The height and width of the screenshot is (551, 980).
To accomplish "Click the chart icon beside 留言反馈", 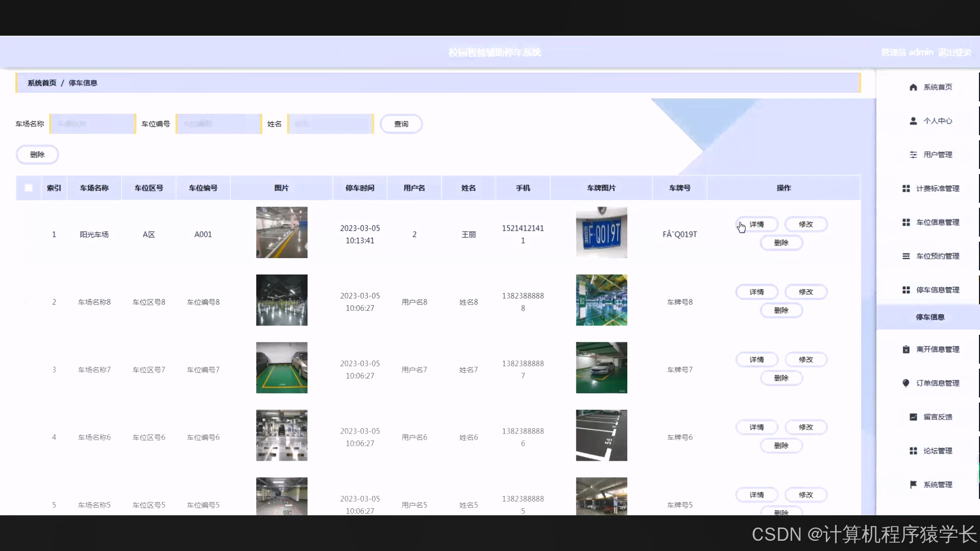I will point(913,417).
